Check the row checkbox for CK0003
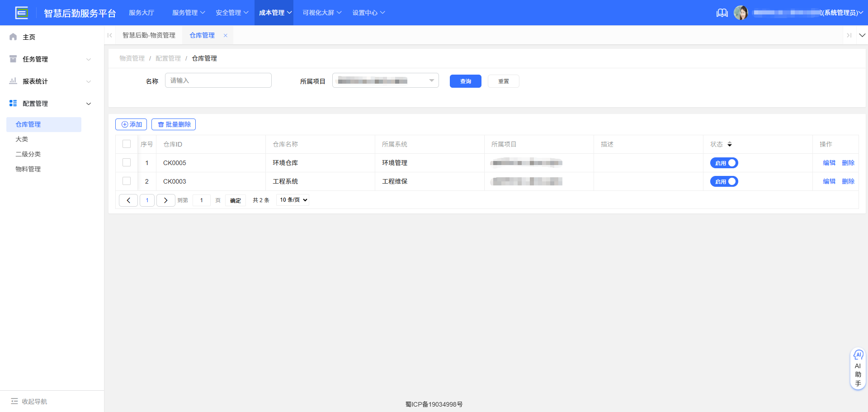868x412 pixels. tap(126, 181)
